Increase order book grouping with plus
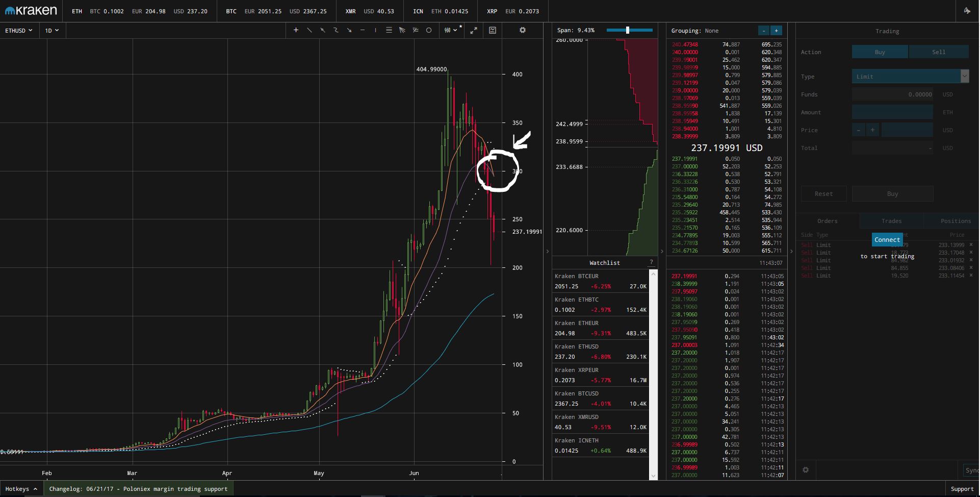The image size is (980, 497). click(776, 31)
